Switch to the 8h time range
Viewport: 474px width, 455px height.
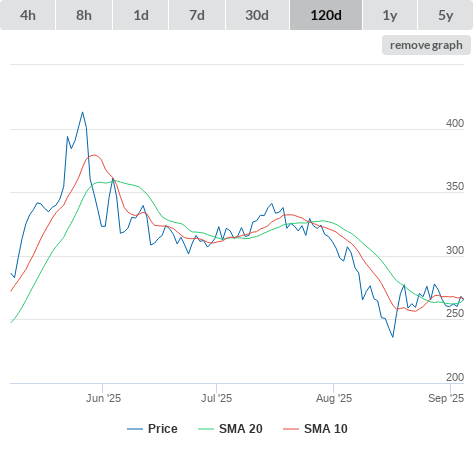coord(84,15)
